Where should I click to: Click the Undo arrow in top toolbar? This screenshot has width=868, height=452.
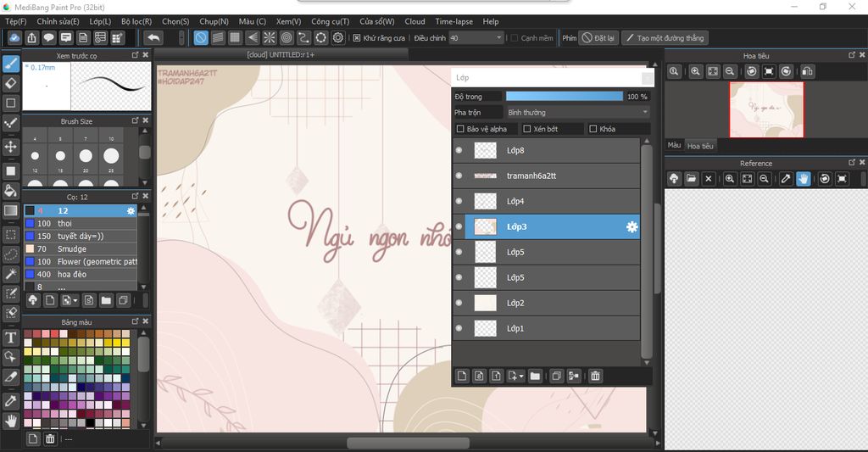coord(153,37)
